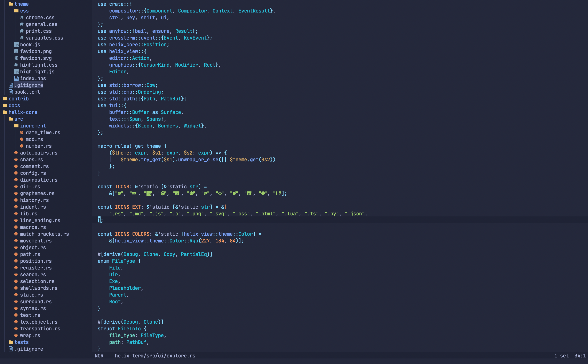Click the asterisk icon beside favicon.svg
Viewport: 588px width, 364px height.
click(16, 58)
